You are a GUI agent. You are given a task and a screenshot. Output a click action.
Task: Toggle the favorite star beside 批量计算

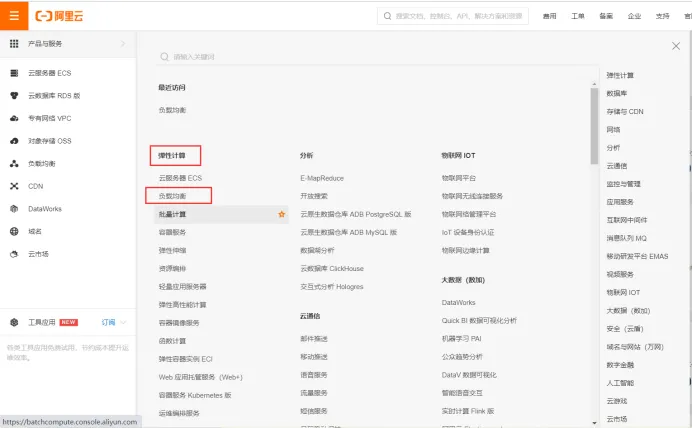tap(282, 214)
